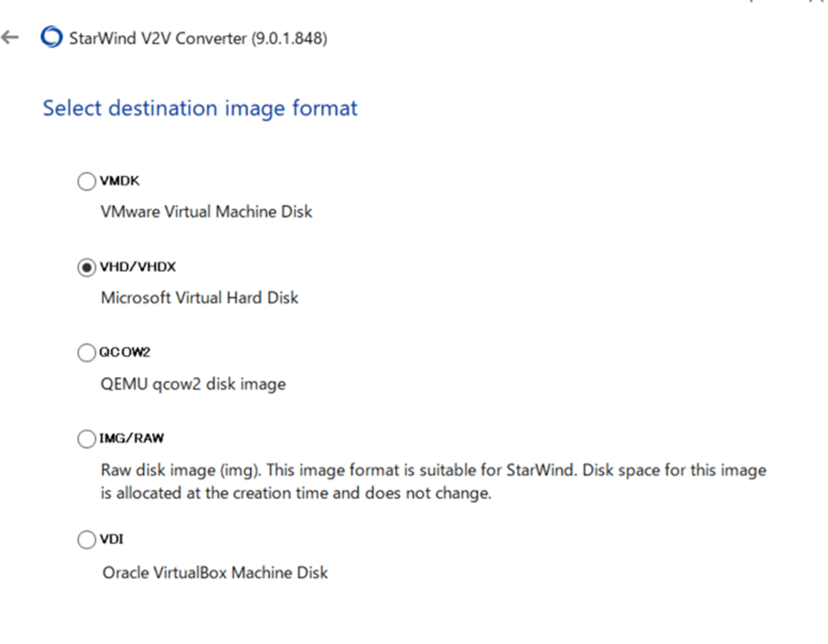
Task: Click the StarWind V2V Converter window title
Action: tap(198, 38)
